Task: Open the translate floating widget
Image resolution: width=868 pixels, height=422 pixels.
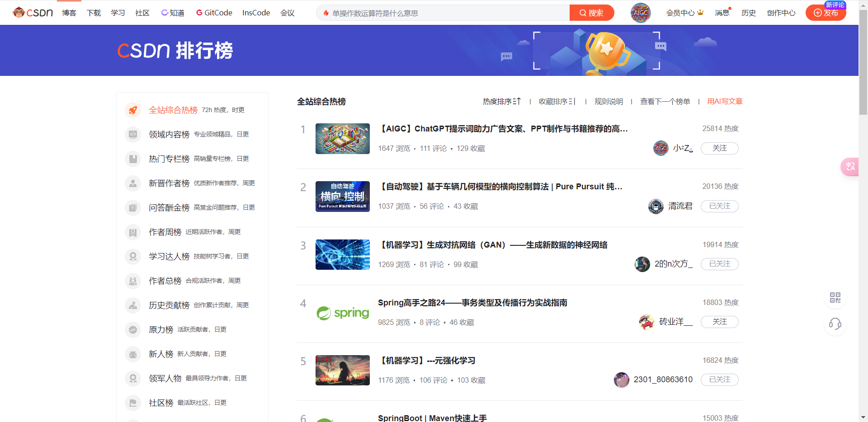Action: tap(850, 167)
